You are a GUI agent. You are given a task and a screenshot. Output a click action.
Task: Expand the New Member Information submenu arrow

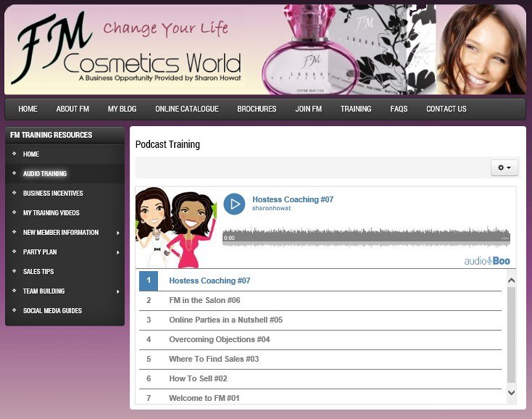[117, 233]
